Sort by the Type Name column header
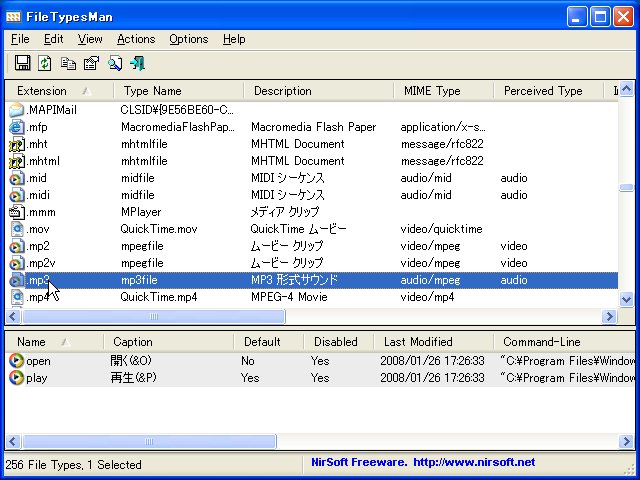Viewport: 640px width, 480px height. [178, 91]
